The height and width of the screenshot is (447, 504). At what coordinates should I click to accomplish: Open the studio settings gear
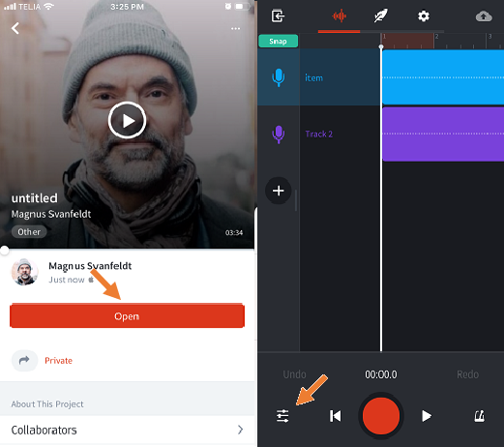pos(424,15)
